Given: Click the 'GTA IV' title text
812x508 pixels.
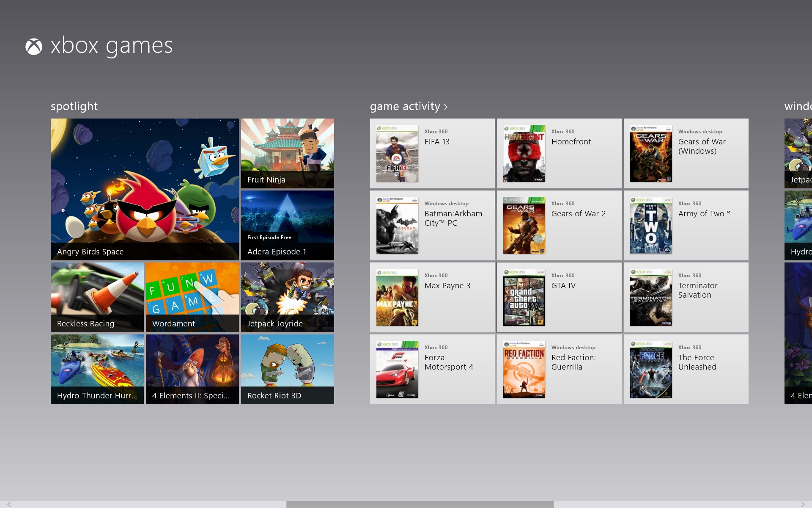Looking at the screenshot, I should point(564,286).
